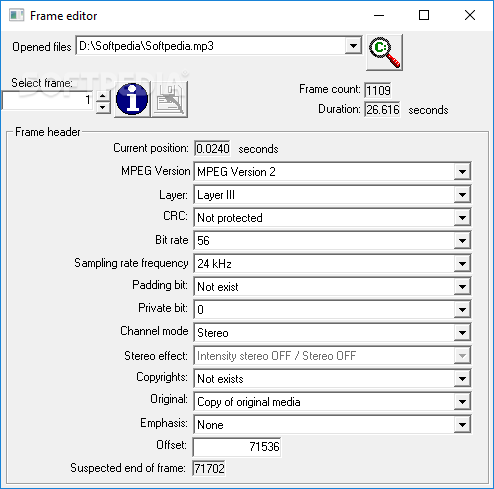494x489 pixels.
Task: Open the Bit rate dropdown
Action: 462,241
